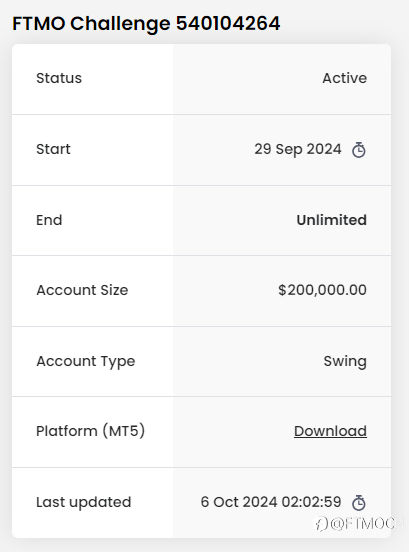Click the Last updated label
Screen dimensions: 409x552
pos(83,502)
